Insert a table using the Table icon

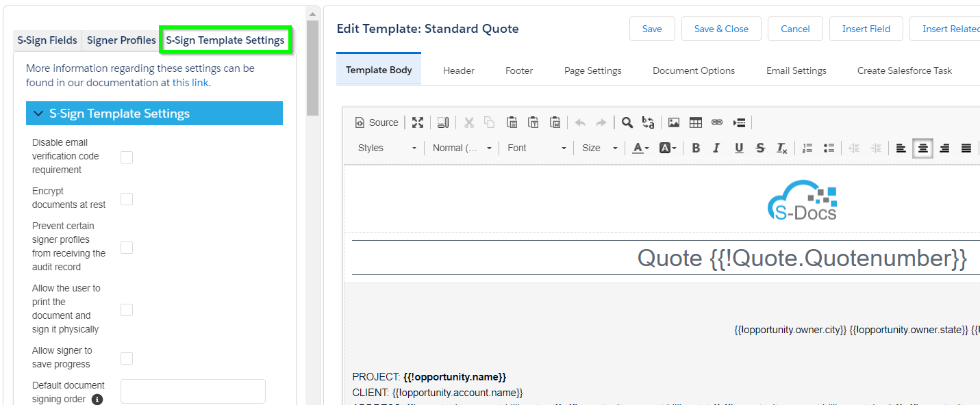(696, 122)
